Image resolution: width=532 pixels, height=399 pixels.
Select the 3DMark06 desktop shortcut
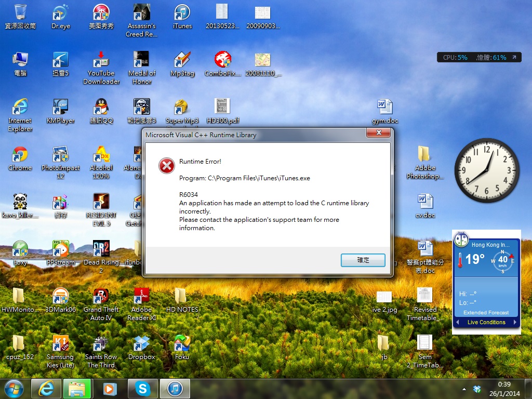(60, 300)
